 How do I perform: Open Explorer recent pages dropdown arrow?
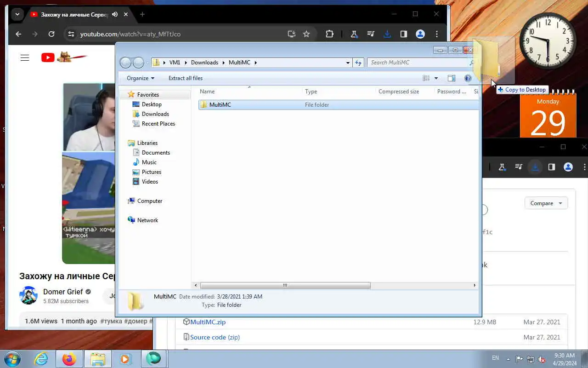147,63
